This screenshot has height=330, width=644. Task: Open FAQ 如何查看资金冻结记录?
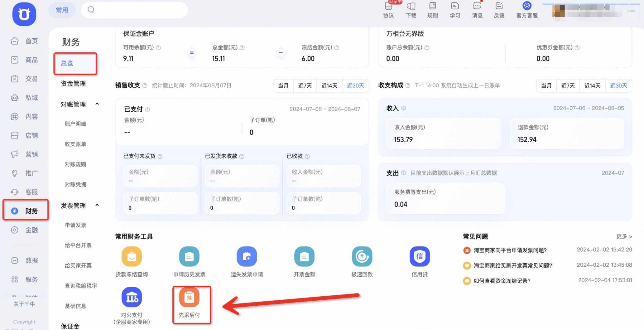502,281
